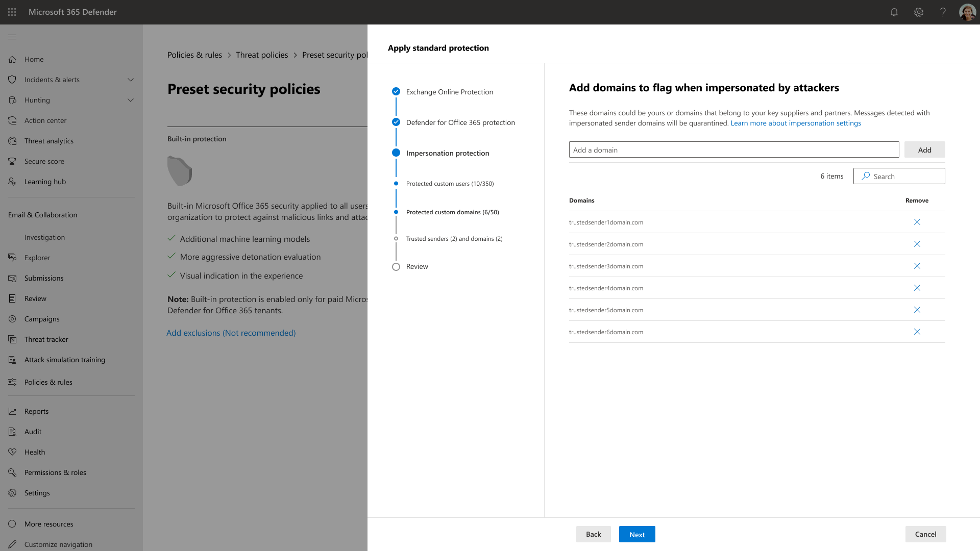980x551 pixels.
Task: Remove trustedsender2domain.com from the list
Action: pyautogui.click(x=917, y=244)
